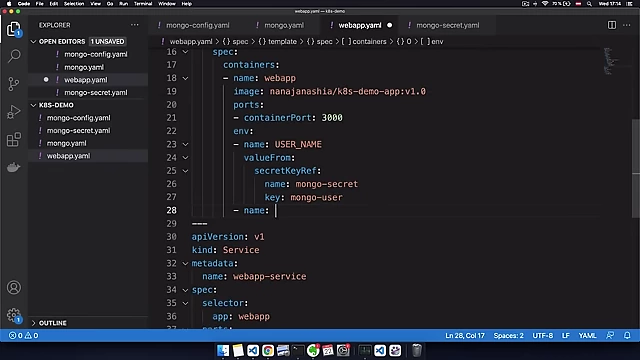640x360 pixels.
Task: Open the Go menu
Action: pos(110,4)
